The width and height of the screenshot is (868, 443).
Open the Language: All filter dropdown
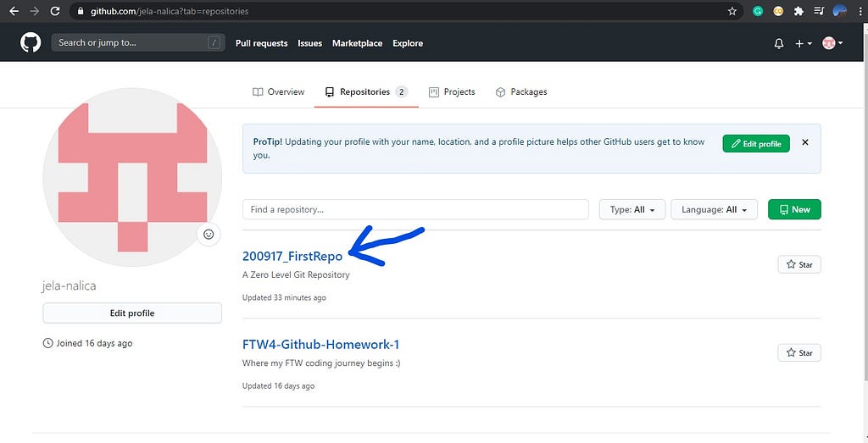coord(714,209)
